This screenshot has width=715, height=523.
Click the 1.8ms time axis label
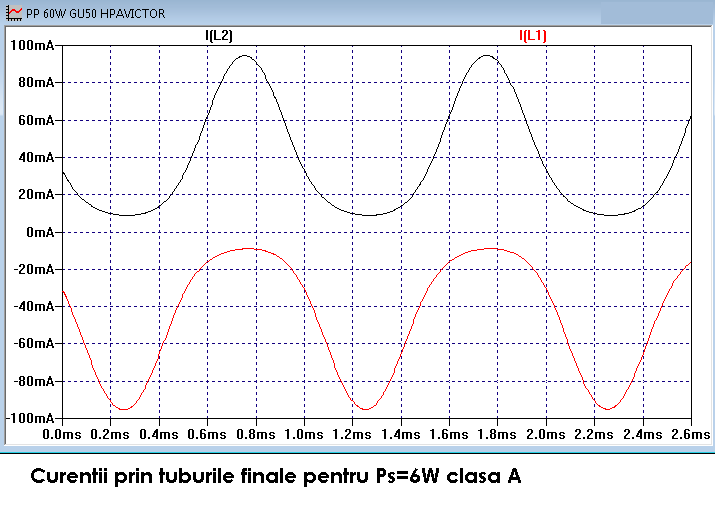(x=497, y=435)
